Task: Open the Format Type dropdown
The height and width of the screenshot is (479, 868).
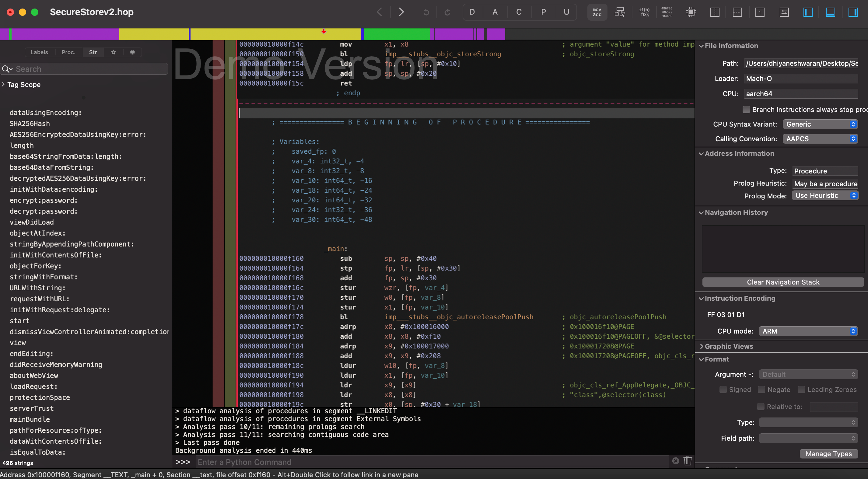Action: (808, 422)
